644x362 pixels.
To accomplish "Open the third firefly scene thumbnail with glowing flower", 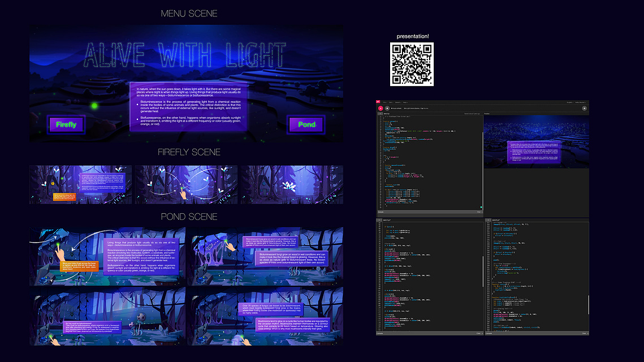I will (x=292, y=184).
